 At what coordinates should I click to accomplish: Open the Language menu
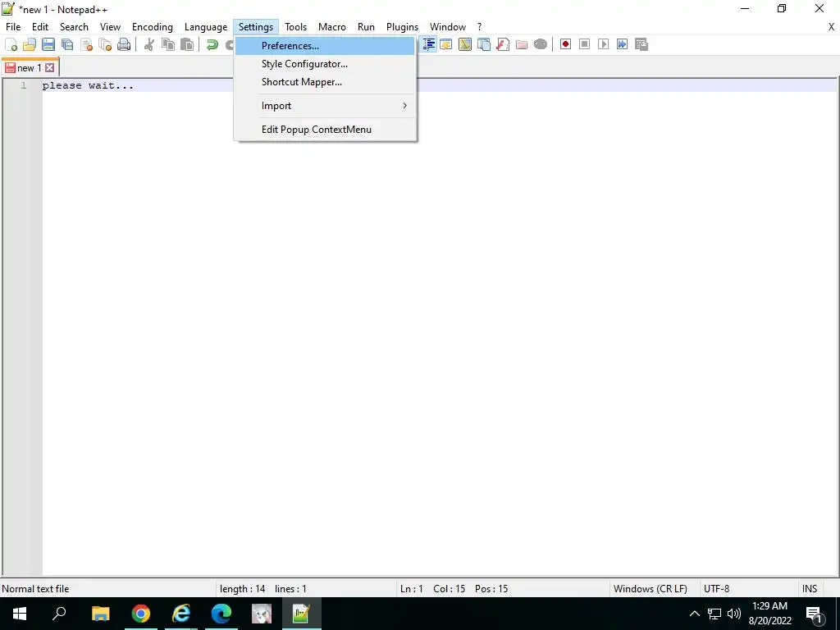pos(206,27)
